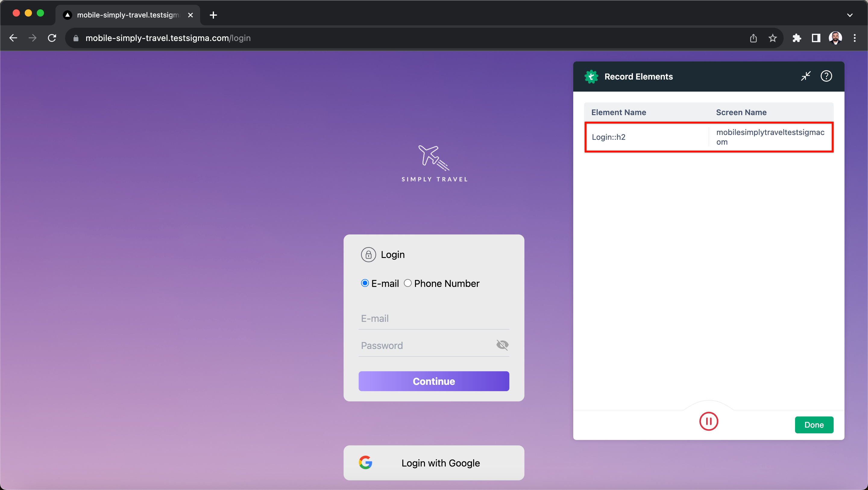Click the Login with Google button
Image resolution: width=868 pixels, height=490 pixels.
(x=433, y=463)
